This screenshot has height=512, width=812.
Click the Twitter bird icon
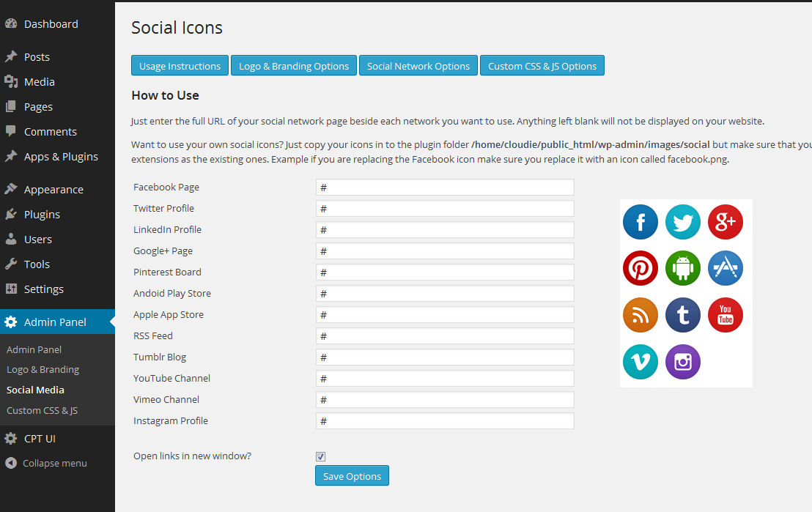coord(682,222)
